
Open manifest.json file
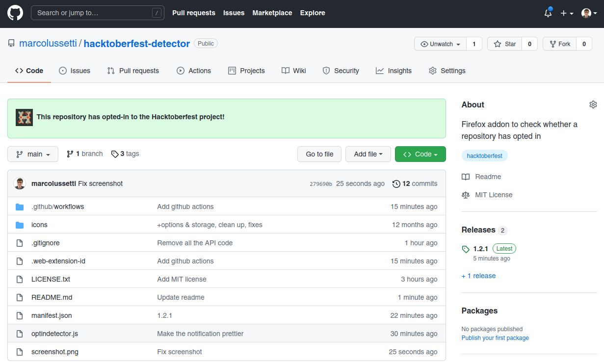[x=52, y=315]
